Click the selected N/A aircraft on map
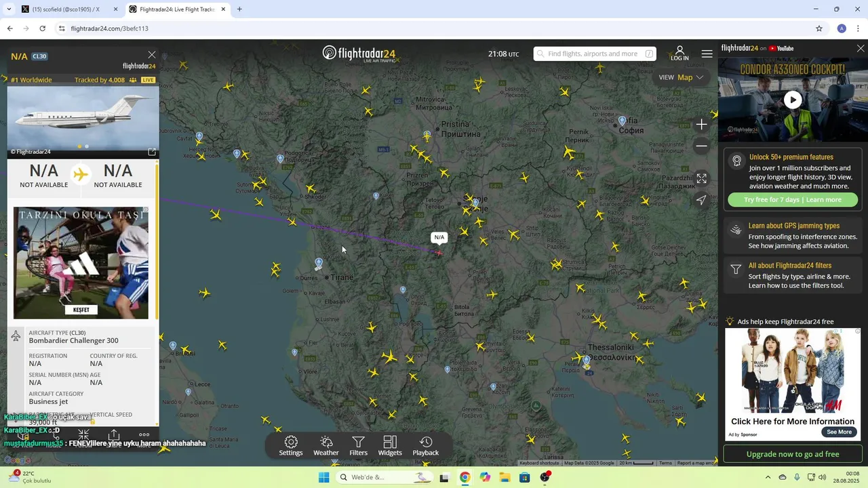The height and width of the screenshot is (488, 868). (x=439, y=253)
